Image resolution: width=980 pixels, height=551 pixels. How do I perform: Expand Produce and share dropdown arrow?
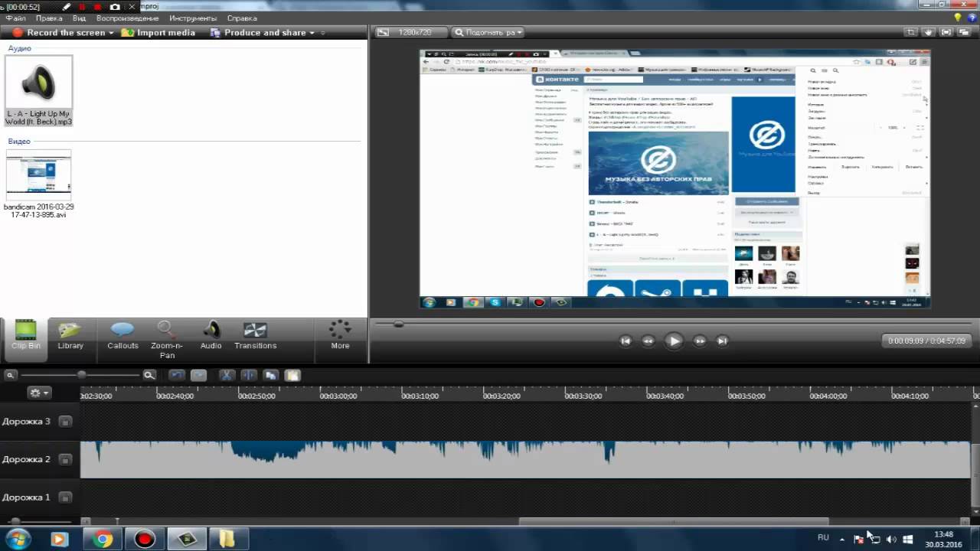tap(312, 33)
